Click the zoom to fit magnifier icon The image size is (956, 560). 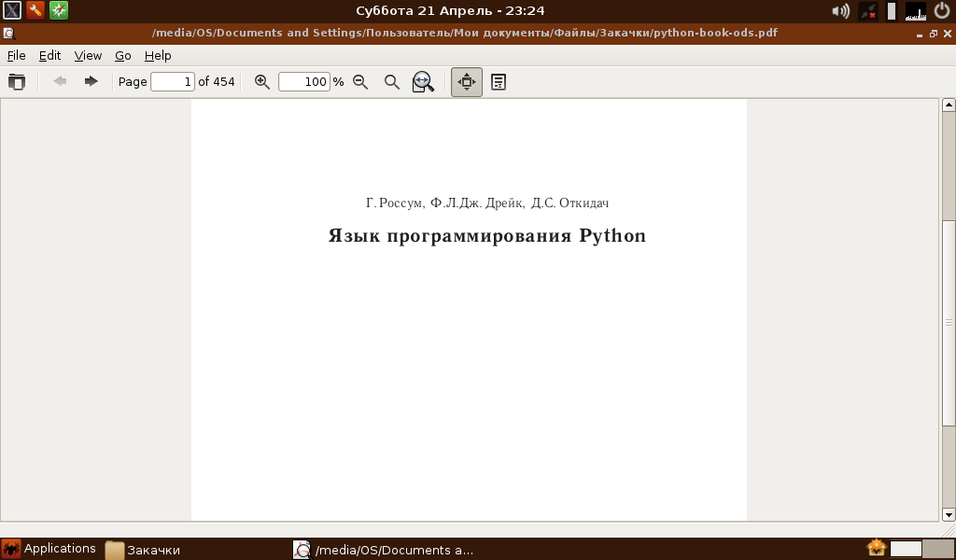(392, 81)
